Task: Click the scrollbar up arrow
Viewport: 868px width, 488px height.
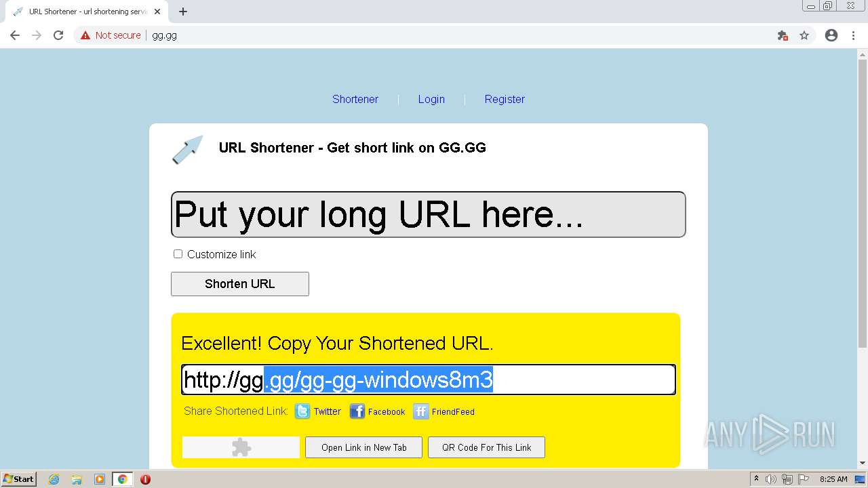Action: [x=863, y=54]
